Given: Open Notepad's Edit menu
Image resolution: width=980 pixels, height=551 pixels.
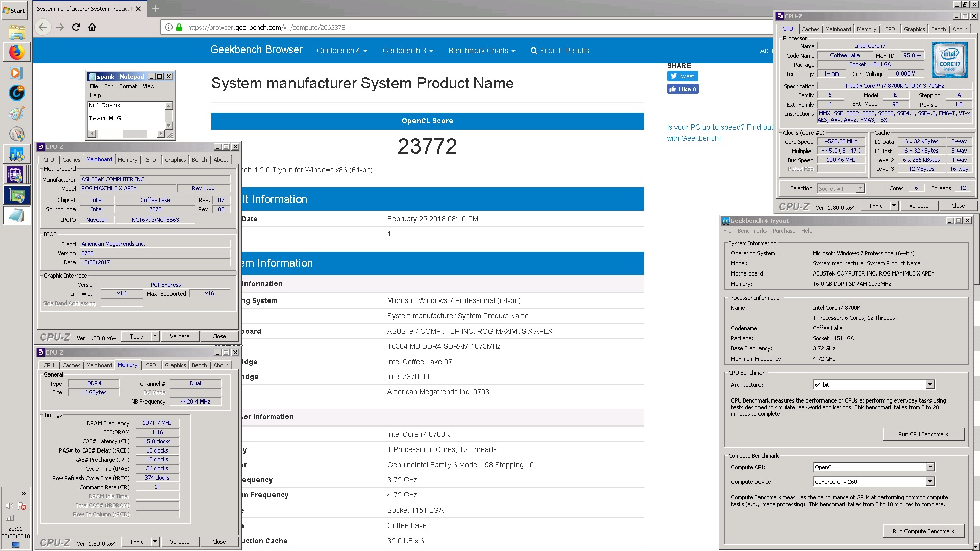Looking at the screenshot, I should click(109, 86).
